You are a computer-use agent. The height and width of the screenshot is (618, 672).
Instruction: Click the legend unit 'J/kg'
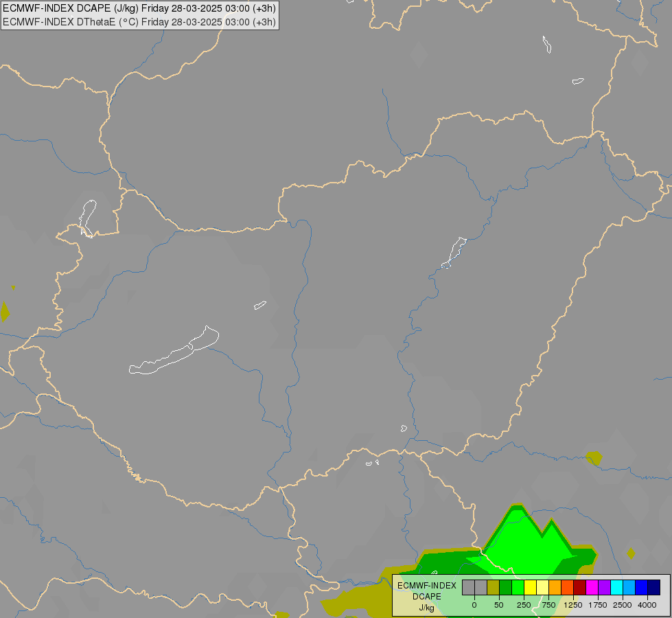426,608
